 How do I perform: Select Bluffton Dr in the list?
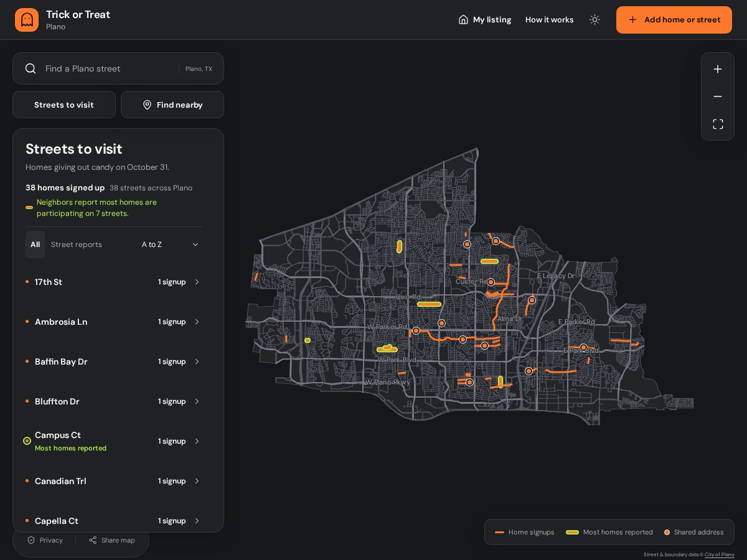pyautogui.click(x=113, y=401)
